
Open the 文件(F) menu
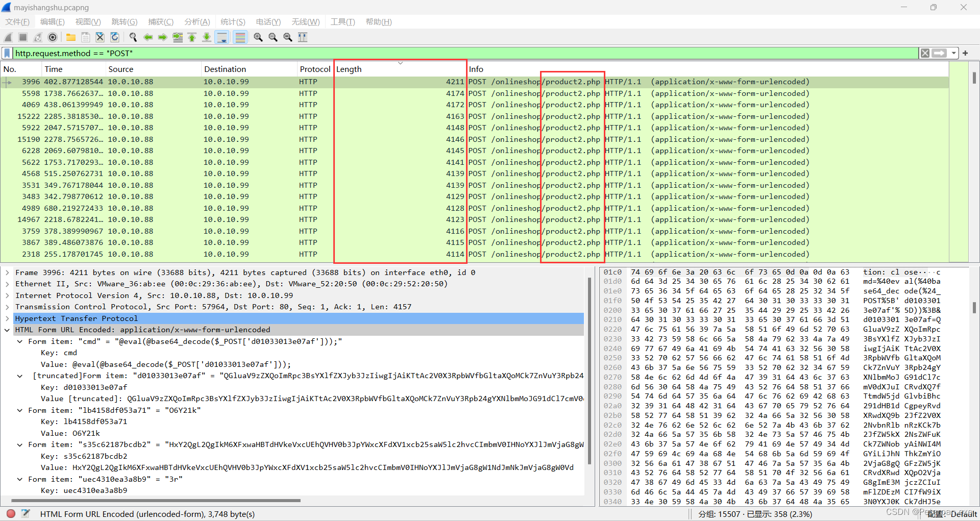(x=17, y=22)
